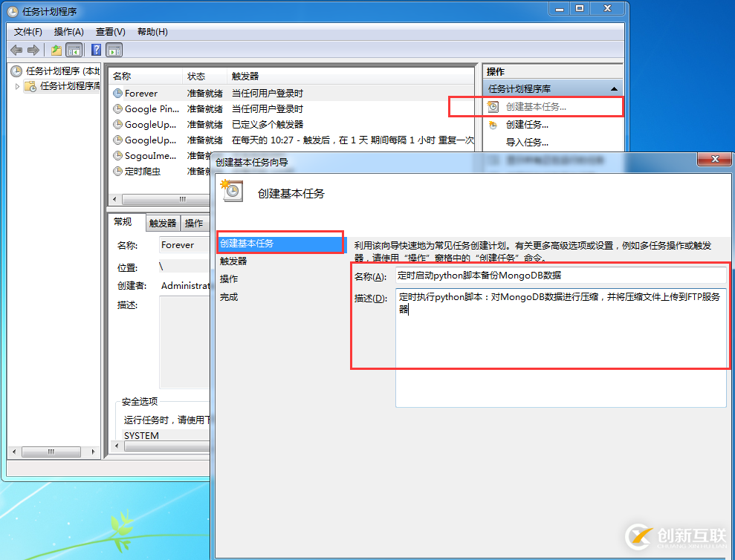The width and height of the screenshot is (735, 560).
Task: Click the clock icon beside Forever task
Action: pyautogui.click(x=117, y=94)
